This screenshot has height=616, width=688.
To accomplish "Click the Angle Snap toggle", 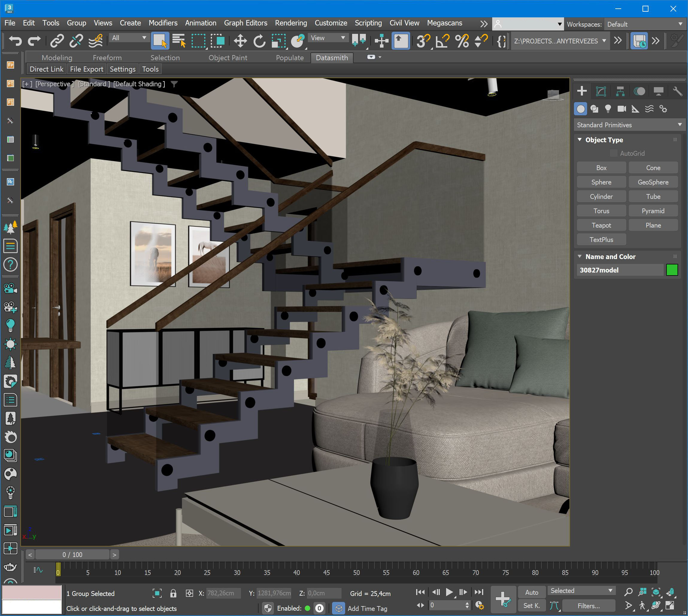I will click(x=442, y=41).
